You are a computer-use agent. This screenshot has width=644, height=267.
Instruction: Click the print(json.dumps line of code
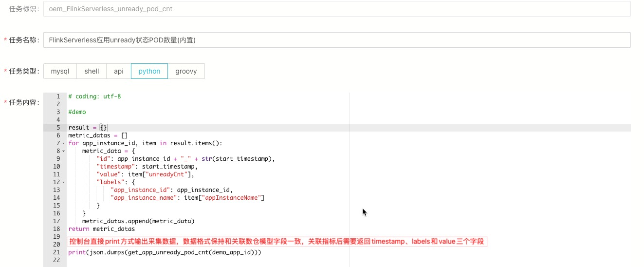165,252
